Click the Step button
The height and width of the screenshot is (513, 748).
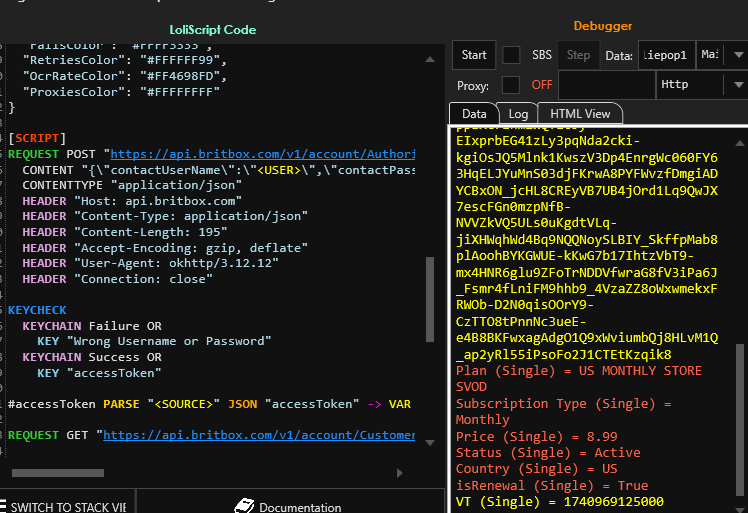[578, 55]
